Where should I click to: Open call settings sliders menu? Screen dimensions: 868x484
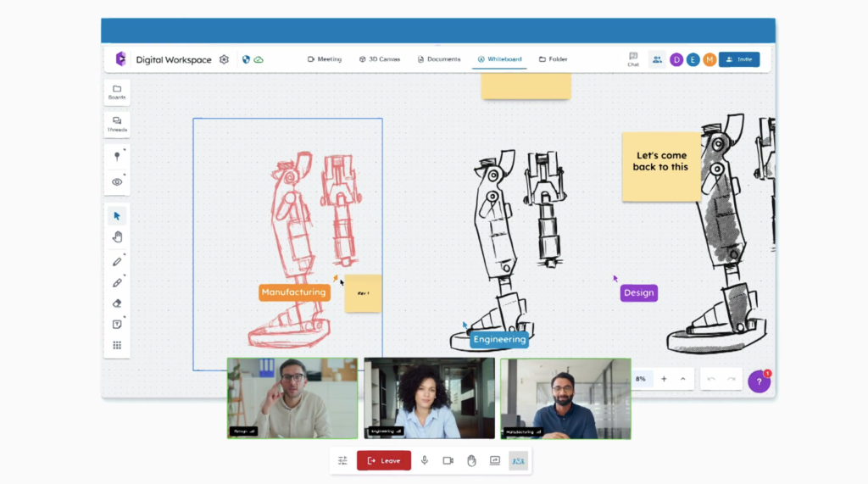coord(342,460)
